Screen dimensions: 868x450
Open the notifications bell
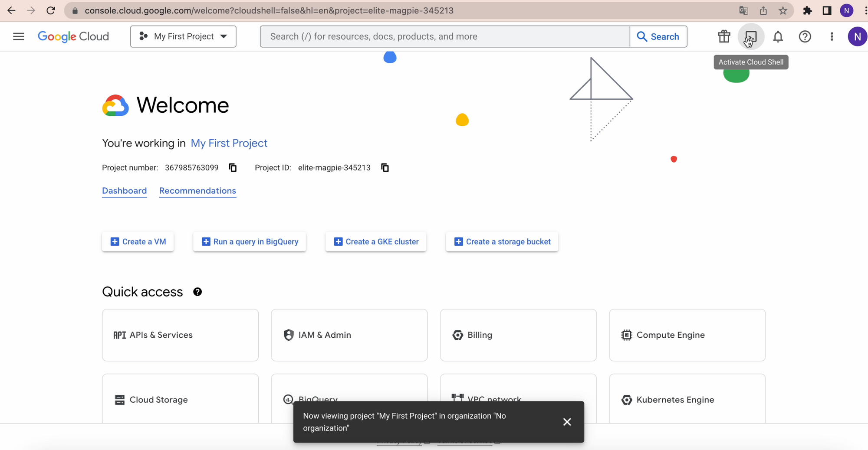(x=778, y=36)
